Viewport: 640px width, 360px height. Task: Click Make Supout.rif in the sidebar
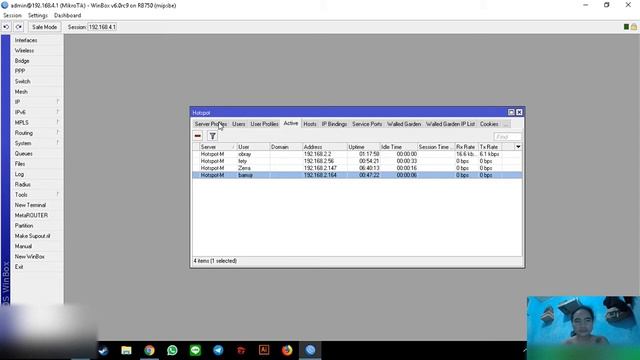(x=32, y=236)
